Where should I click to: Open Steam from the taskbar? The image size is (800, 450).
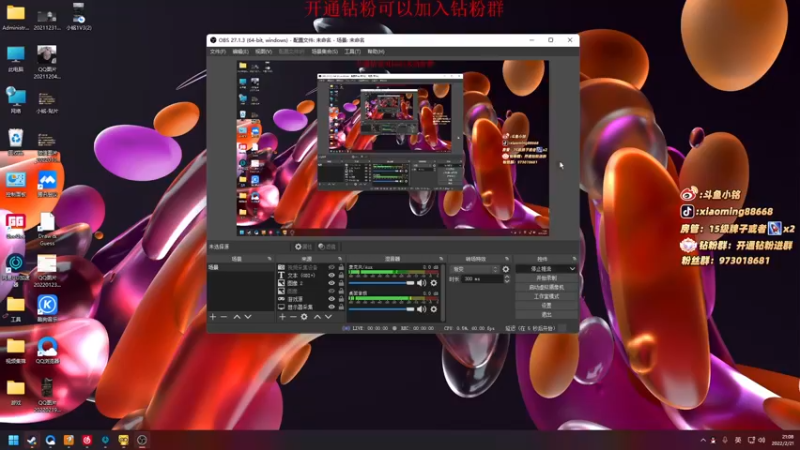click(32, 440)
